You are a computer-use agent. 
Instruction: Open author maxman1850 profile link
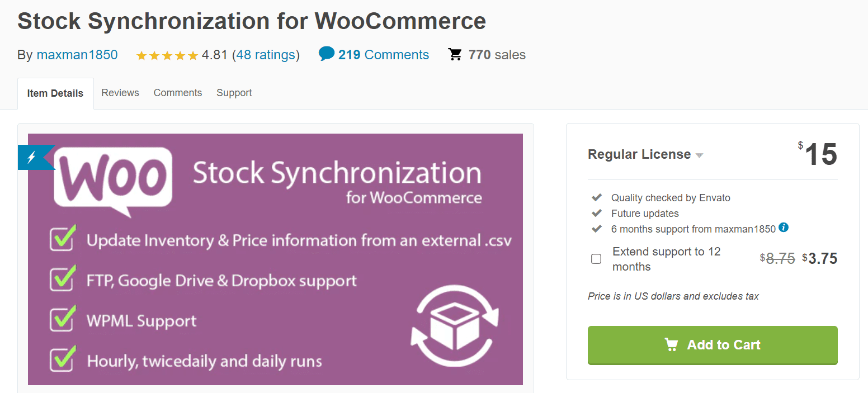[77, 55]
